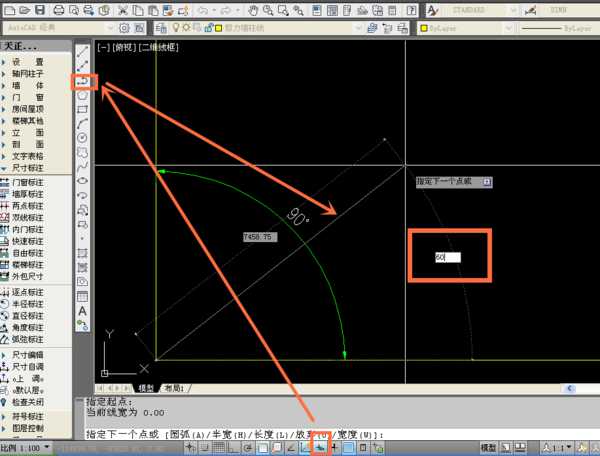600x456 pixels.
Task: Toggle Object Snap Tracking in status bar
Action: point(290,448)
